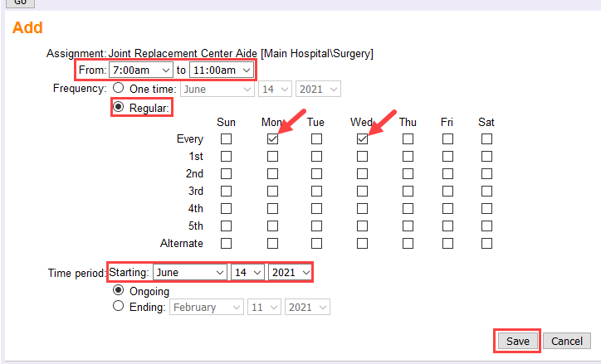Select the Regular frequency radio button
The image size is (601, 364).
(119, 108)
